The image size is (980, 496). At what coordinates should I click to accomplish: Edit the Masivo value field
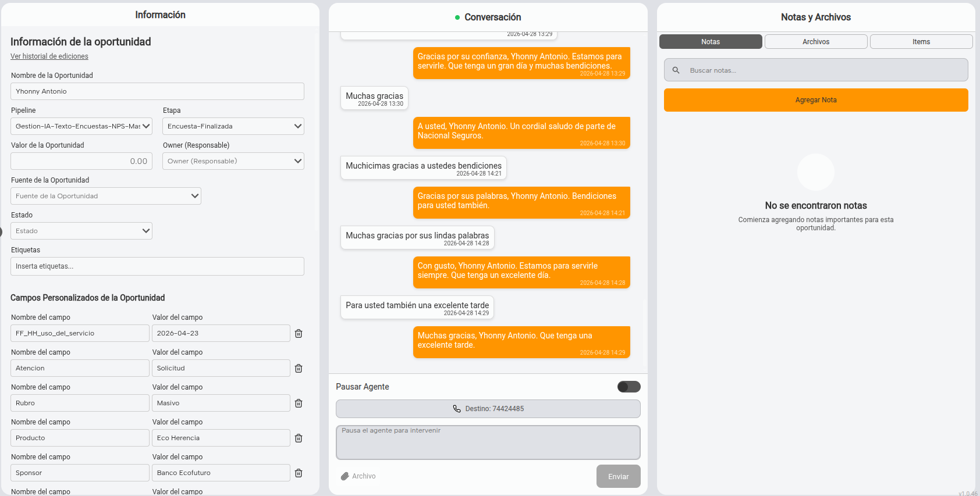tap(221, 403)
